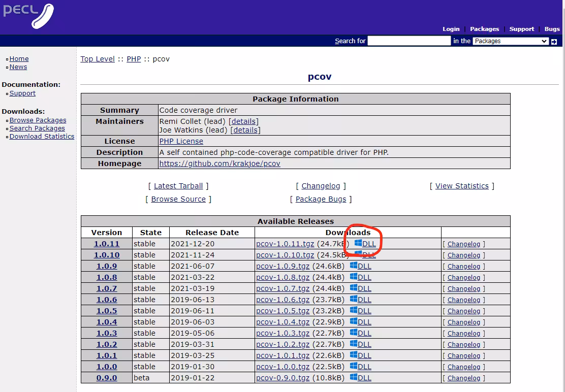Click the Windows icon in the 1.0.1 row
Image resolution: width=565 pixels, height=392 pixels.
[x=354, y=355]
